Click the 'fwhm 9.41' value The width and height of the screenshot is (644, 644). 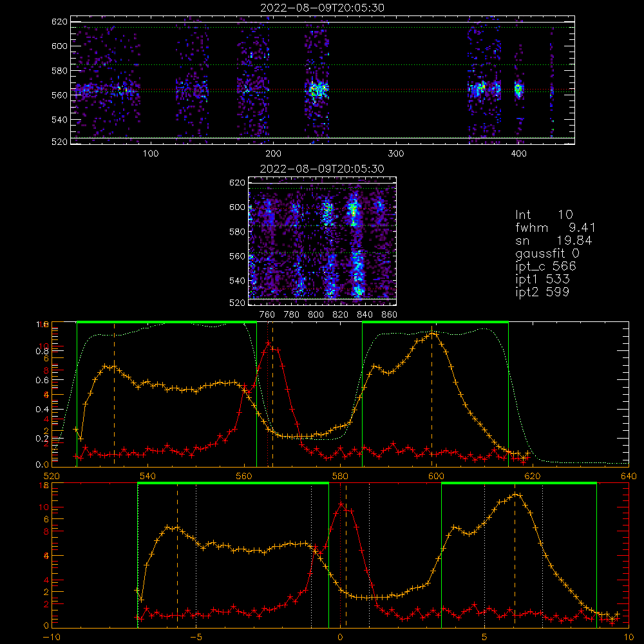click(x=555, y=227)
